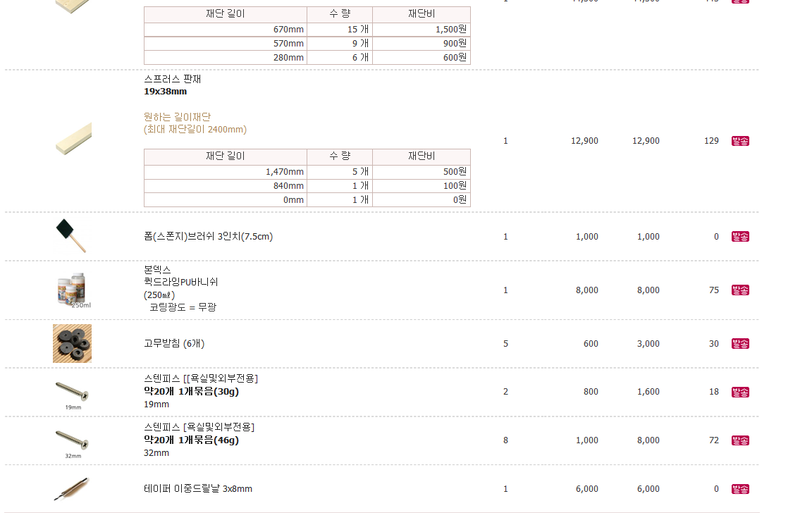The width and height of the screenshot is (812, 513).
Task: Click the 발송 badge for 고무받침 row
Action: [740, 344]
